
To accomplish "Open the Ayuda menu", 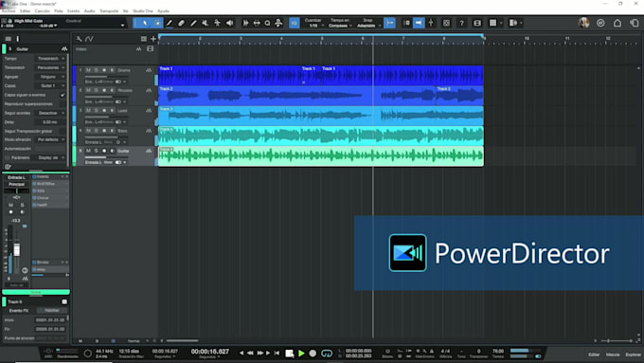I will pyautogui.click(x=163, y=11).
